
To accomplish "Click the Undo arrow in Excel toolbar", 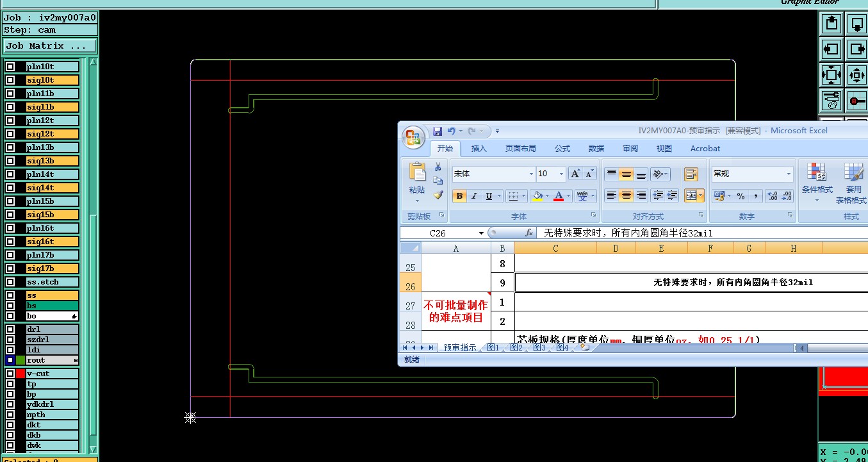I will point(452,131).
